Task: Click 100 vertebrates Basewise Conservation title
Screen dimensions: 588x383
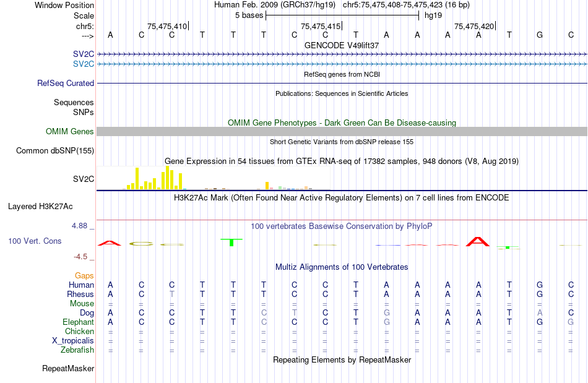Action: pos(341,226)
